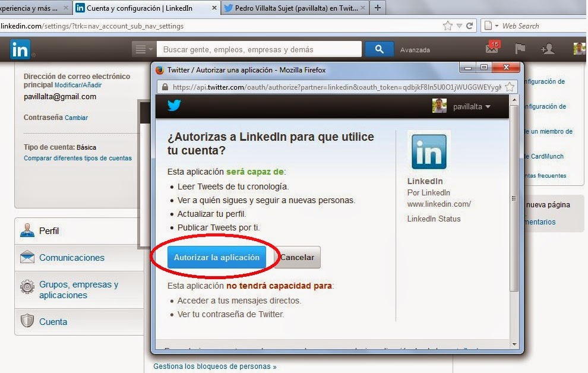Click the padlock icon in popup address bar
Screen dimensions: 588x373
coord(165,87)
